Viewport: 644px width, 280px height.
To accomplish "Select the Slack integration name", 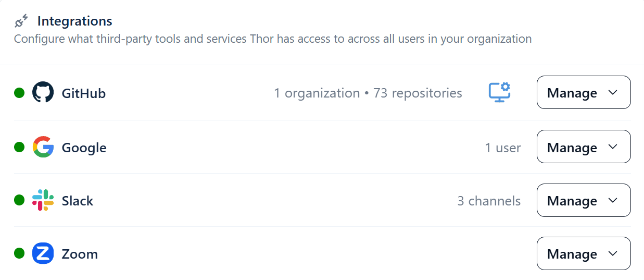I will (77, 201).
